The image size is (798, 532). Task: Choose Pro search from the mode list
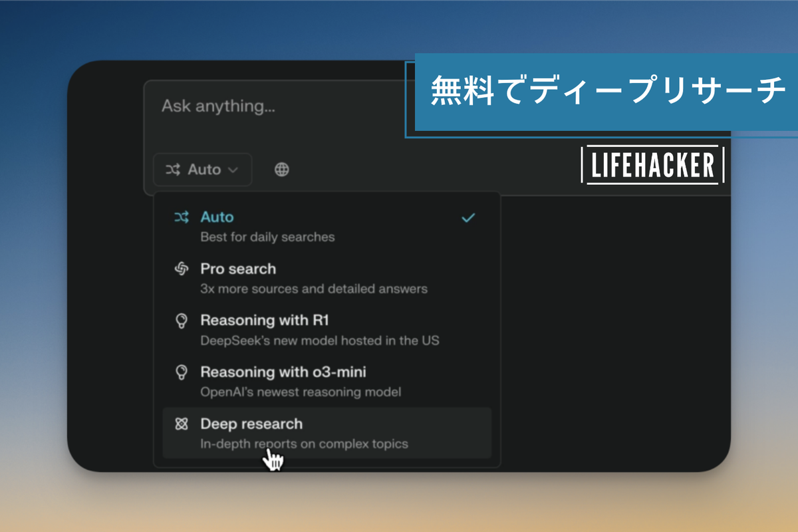coord(238,269)
